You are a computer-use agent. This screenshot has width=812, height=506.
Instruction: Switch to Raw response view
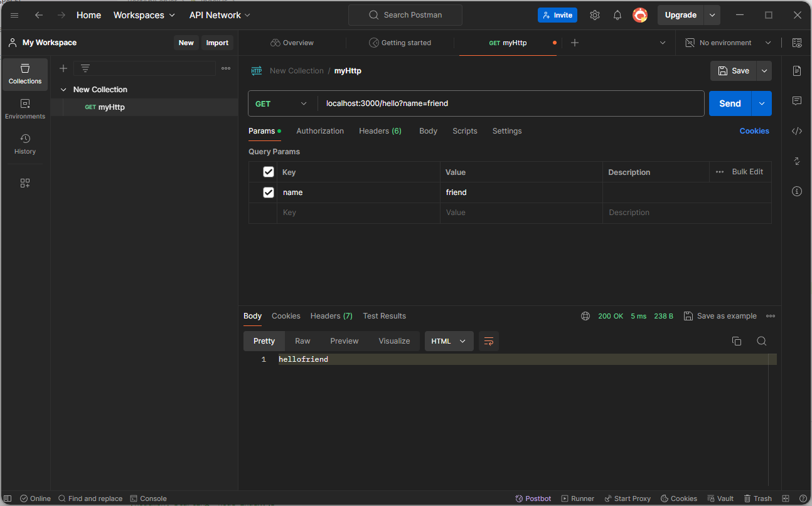302,341
